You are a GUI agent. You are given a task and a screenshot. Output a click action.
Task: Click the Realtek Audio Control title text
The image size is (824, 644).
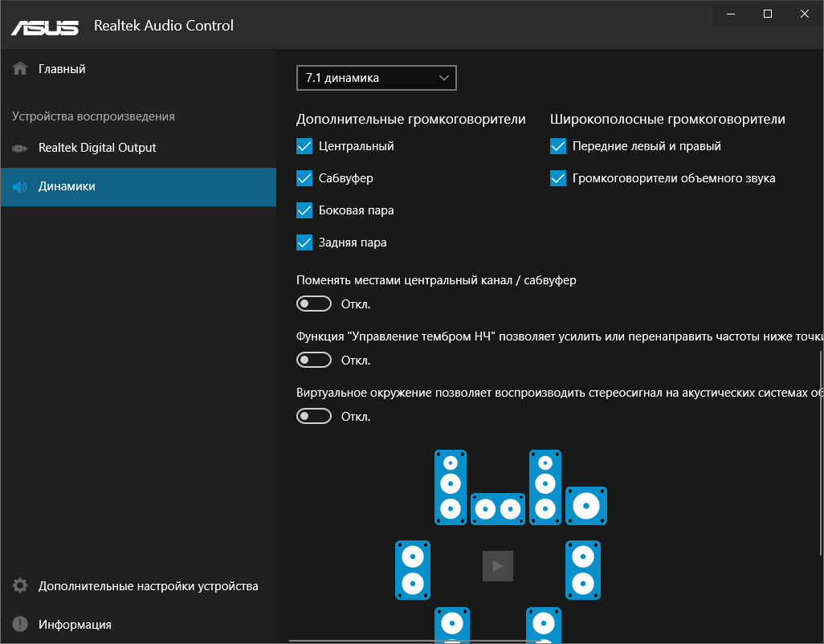tap(163, 25)
